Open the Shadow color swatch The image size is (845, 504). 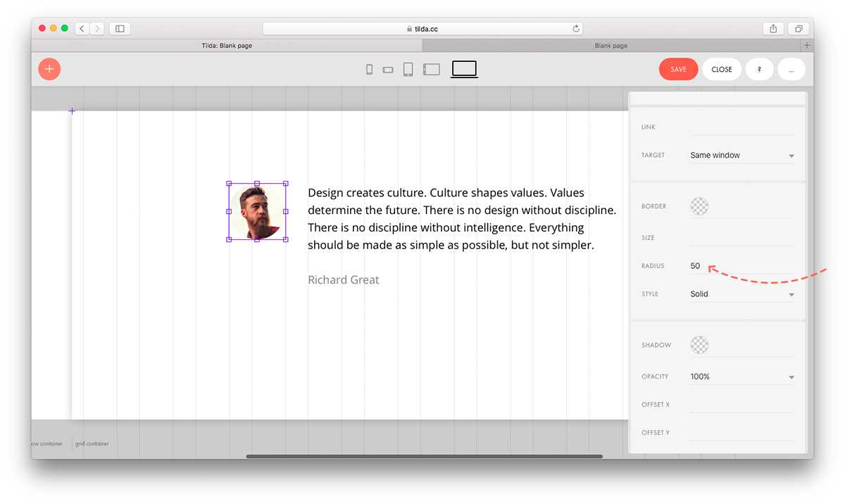(x=699, y=345)
